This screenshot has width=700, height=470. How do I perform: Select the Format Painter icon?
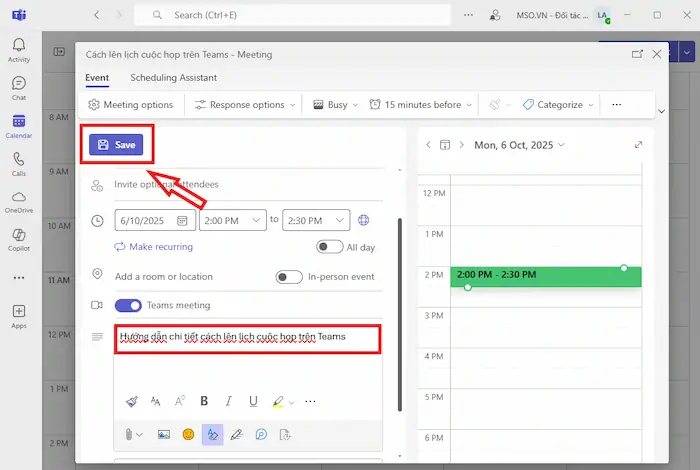click(x=131, y=401)
